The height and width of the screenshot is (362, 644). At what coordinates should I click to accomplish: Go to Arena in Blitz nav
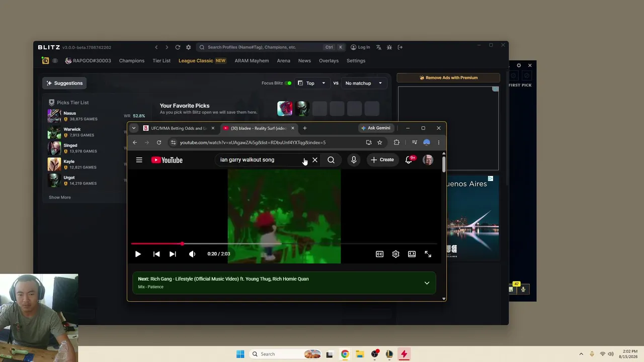(283, 61)
